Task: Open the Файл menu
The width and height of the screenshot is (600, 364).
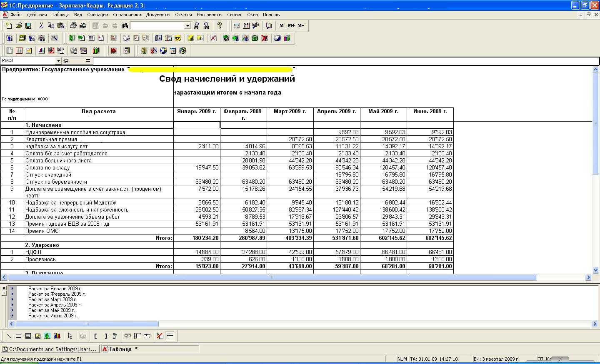Action: (16, 15)
